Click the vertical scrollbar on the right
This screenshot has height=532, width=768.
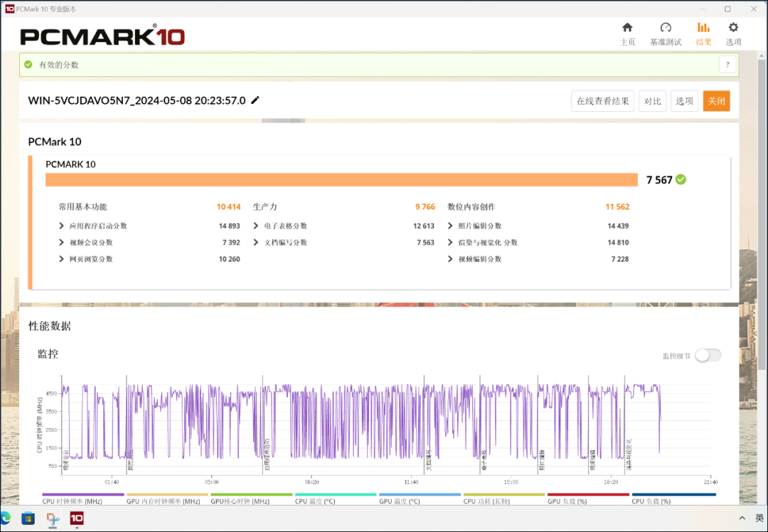tap(762, 216)
